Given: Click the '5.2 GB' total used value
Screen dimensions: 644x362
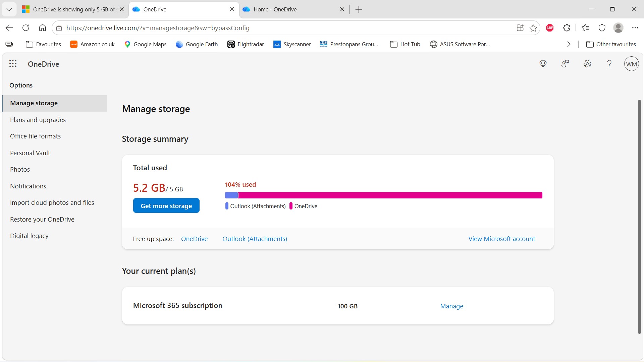Looking at the screenshot, I should [149, 188].
